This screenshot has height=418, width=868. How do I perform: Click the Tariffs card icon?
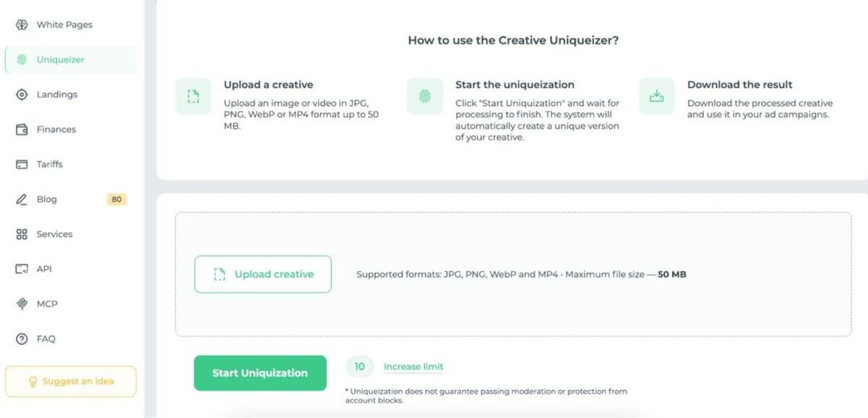[x=22, y=165]
